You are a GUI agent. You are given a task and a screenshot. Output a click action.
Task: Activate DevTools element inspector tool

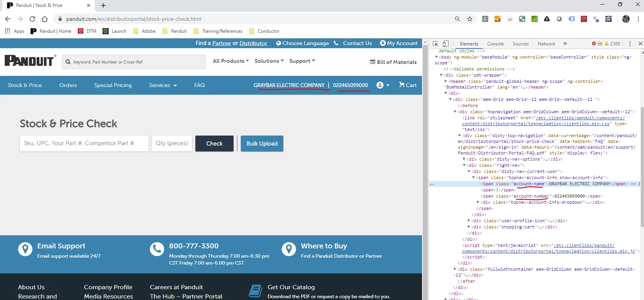click(x=435, y=44)
